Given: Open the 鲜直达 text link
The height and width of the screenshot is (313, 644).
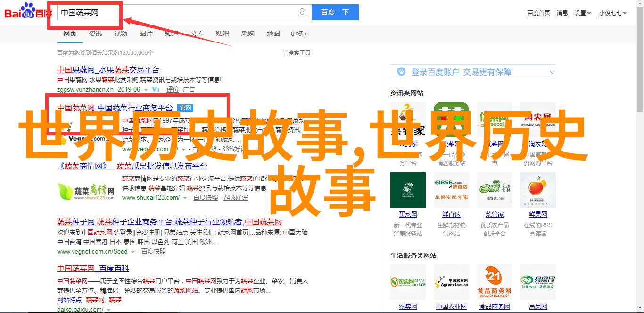Looking at the screenshot, I should [451, 215].
